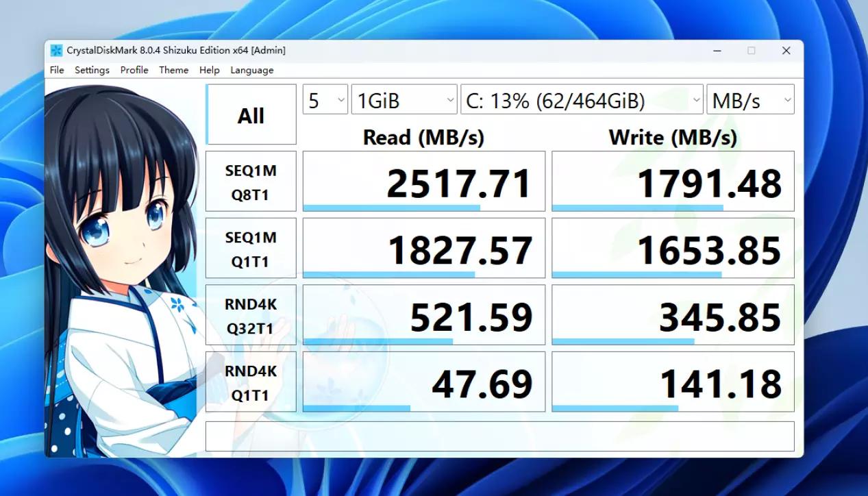
Task: Run the SEQ1M Q8T1 test
Action: pos(251,182)
